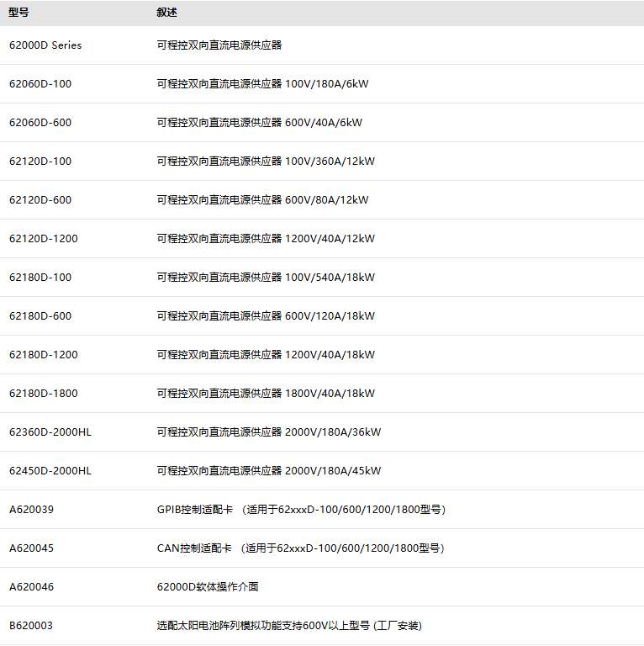Select option code B620003
Image resolution: width=644 pixels, height=646 pixels.
(x=31, y=626)
